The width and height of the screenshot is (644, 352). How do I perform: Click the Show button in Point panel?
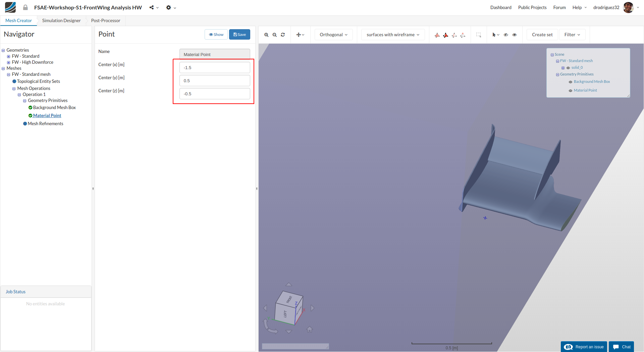point(216,35)
